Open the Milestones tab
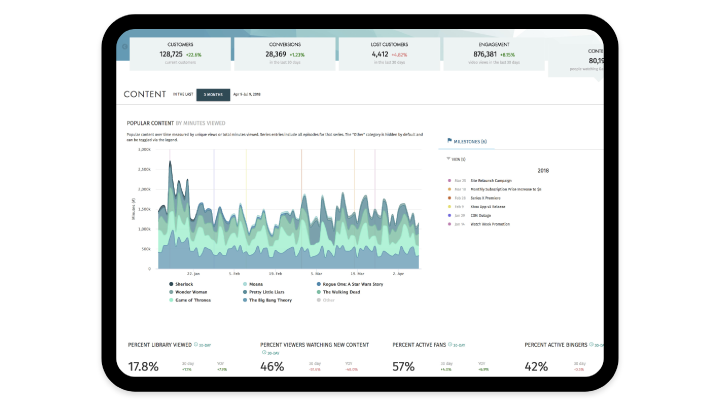 pos(467,141)
